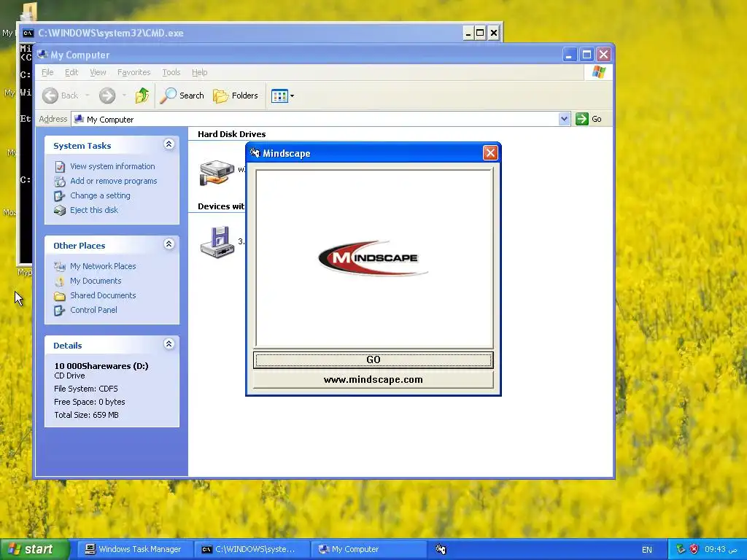Viewport: 747px width, 560px height.
Task: Click the Eject this disk icon
Action: coord(60,211)
